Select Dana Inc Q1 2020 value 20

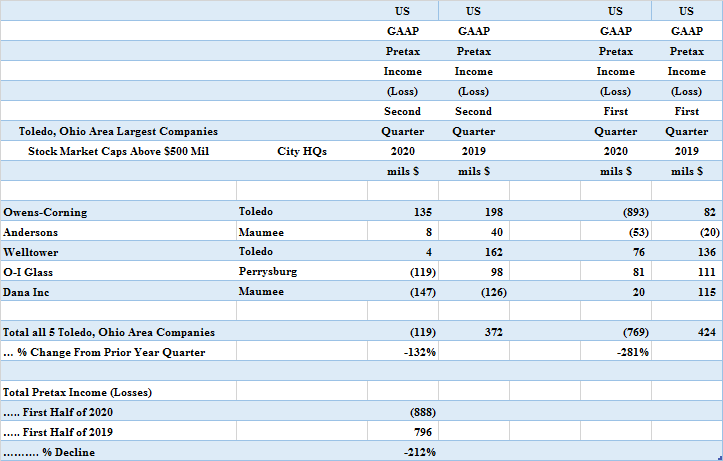639,292
